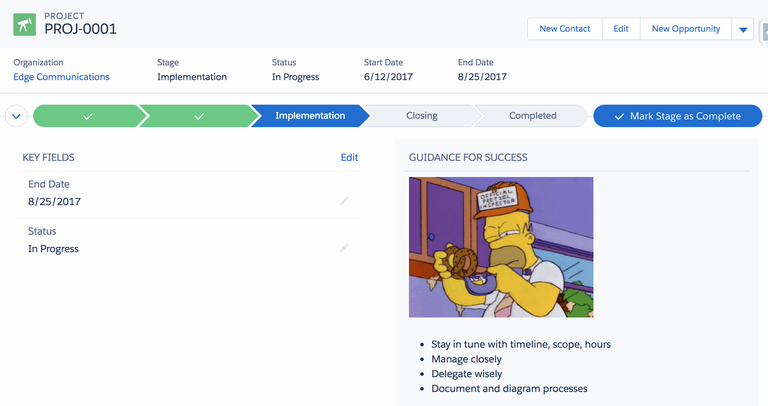Select the Closing stage in path
This screenshot has height=406, width=768.
pos(422,116)
